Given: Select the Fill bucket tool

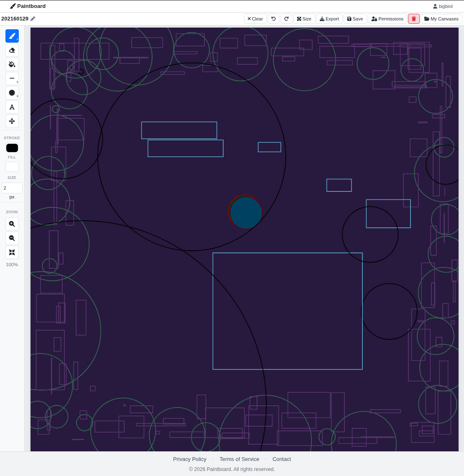Looking at the screenshot, I should (x=12, y=64).
